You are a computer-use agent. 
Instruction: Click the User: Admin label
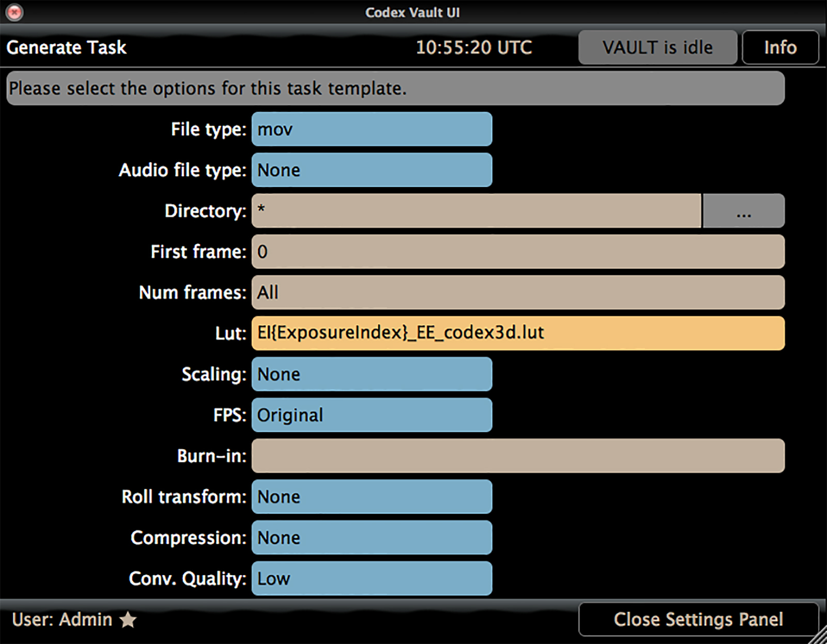point(62,619)
